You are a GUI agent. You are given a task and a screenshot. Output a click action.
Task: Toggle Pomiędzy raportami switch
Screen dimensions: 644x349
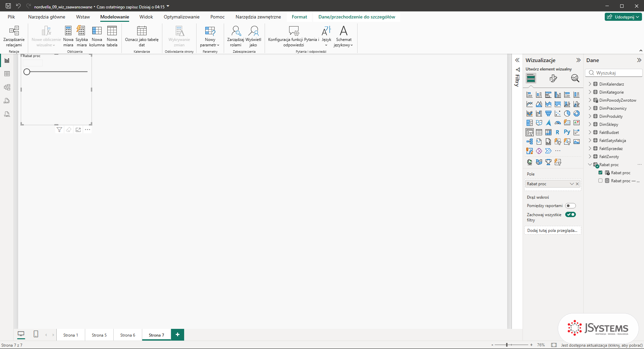tap(570, 206)
